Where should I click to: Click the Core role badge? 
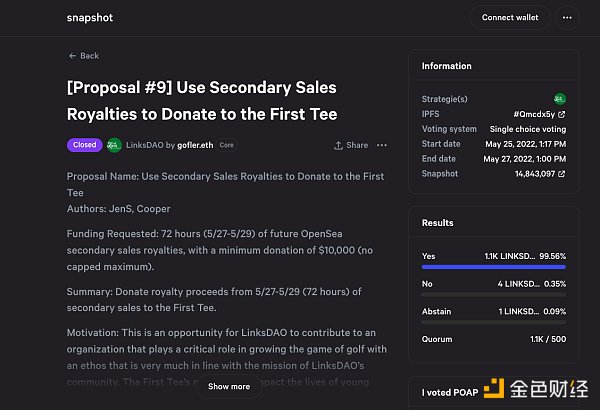(x=227, y=145)
